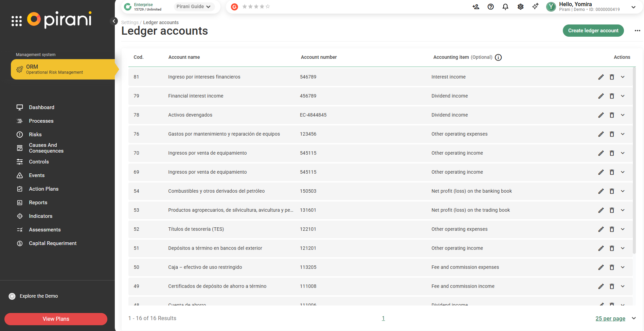644x331 pixels.
Task: Collapse the left sidebar panel
Action: (x=114, y=21)
